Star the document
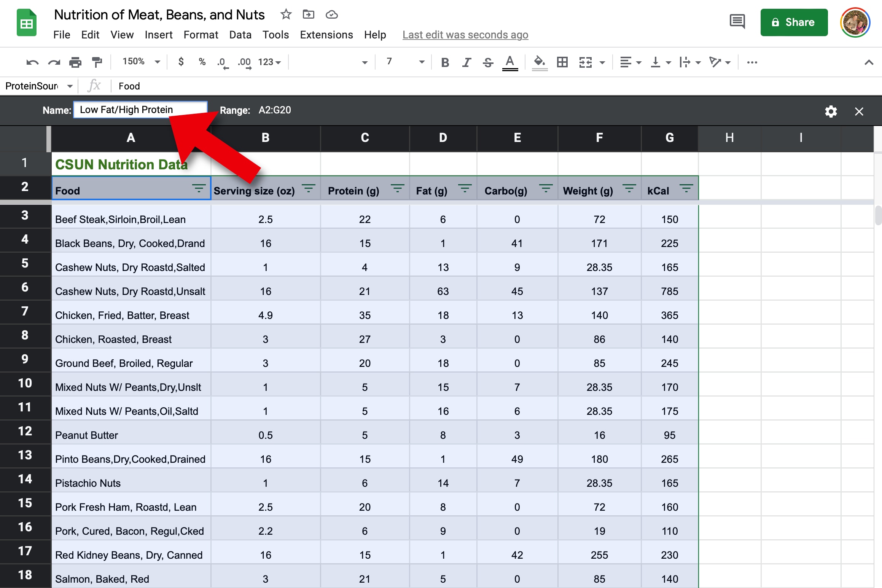The height and width of the screenshot is (588, 882). coord(286,14)
